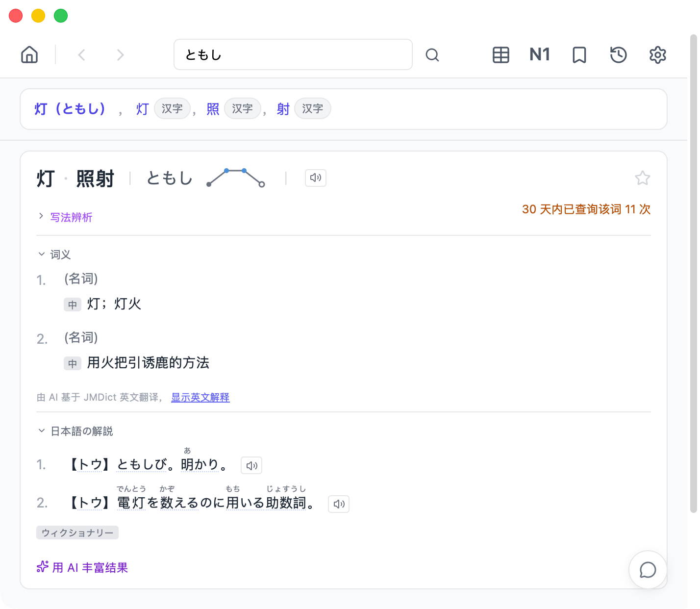Image resolution: width=700 pixels, height=609 pixels.
Task: Go to the home screen icon
Action: tap(29, 54)
